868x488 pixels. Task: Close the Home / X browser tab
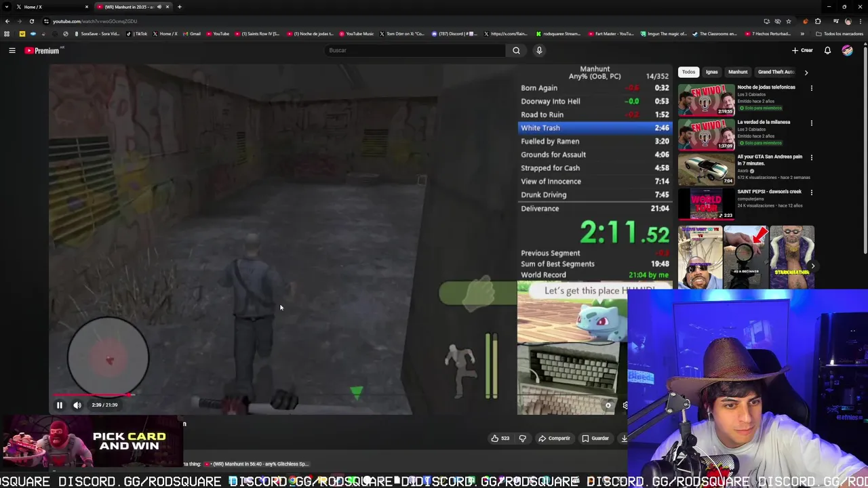87,7
